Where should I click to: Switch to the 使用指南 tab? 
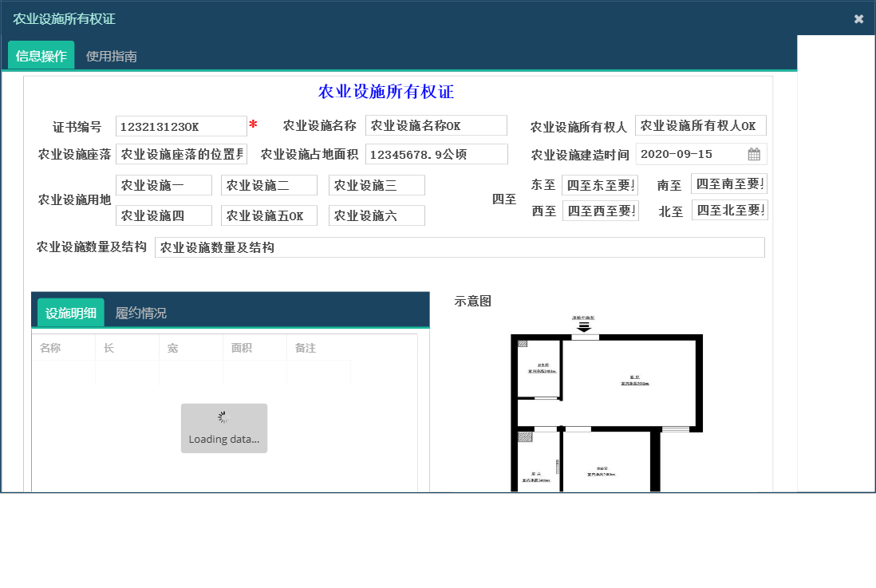click(109, 56)
